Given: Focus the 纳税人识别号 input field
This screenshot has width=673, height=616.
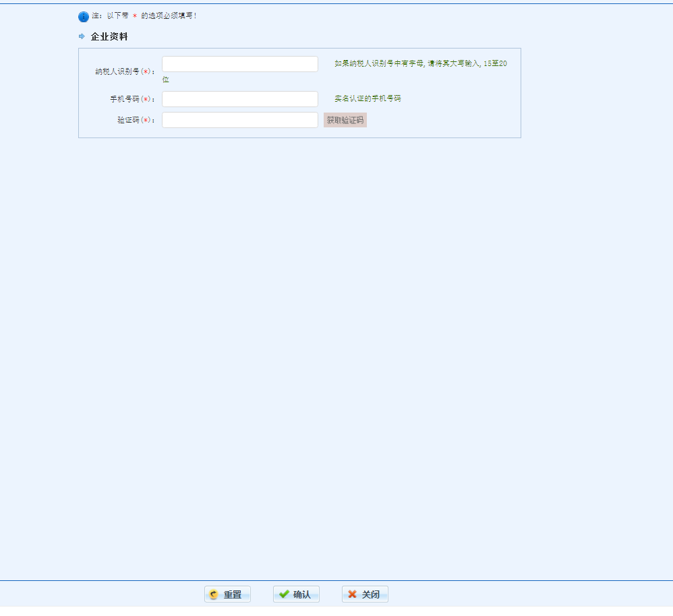Looking at the screenshot, I should [240, 64].
